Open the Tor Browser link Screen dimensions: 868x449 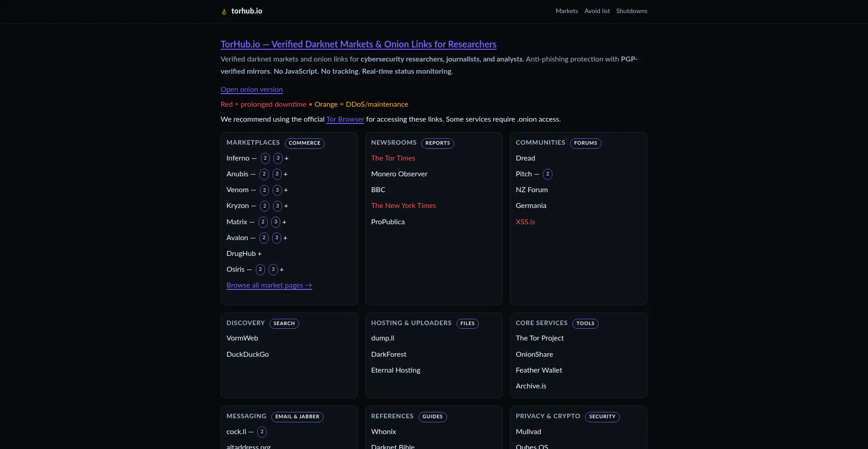coord(345,119)
